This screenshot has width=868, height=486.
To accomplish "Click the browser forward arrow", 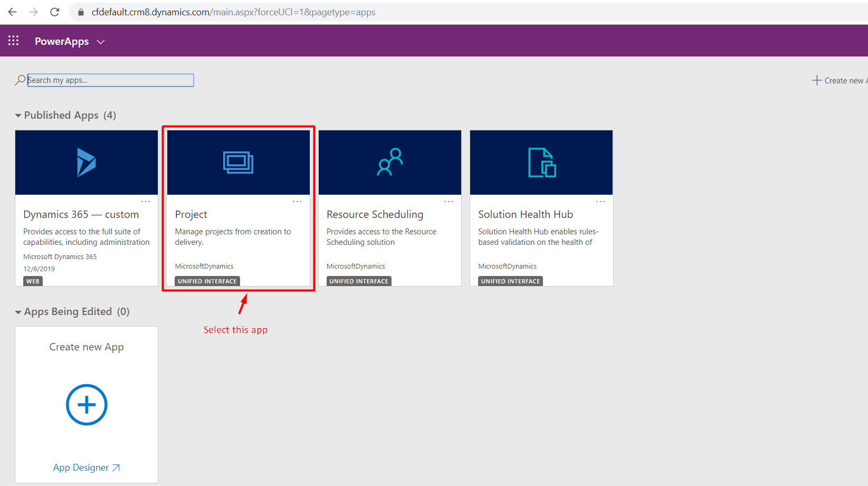I will click(34, 12).
